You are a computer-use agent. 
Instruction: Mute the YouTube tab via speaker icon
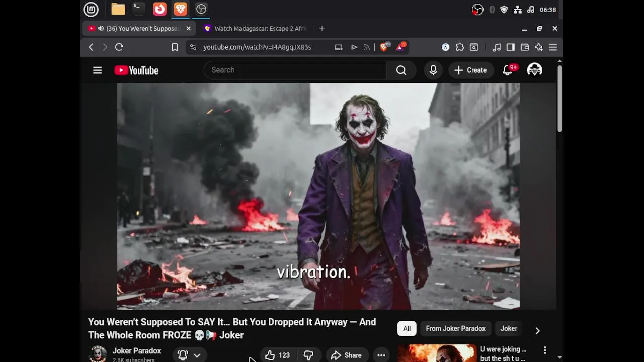(101, 29)
